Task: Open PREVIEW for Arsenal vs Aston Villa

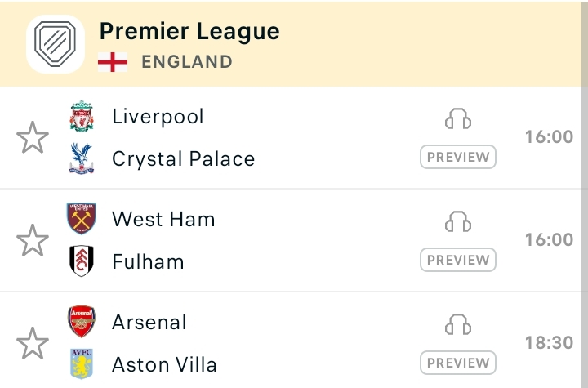Action: click(458, 363)
